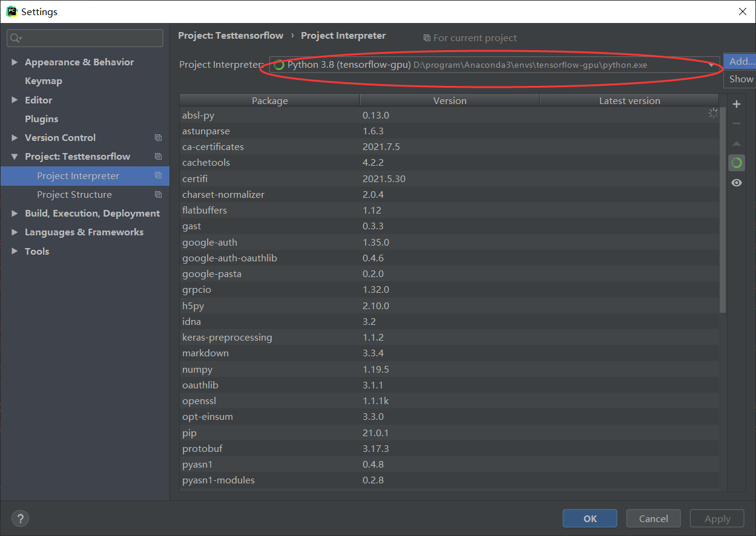
Task: Select the grpcio package row
Action: [x=449, y=290]
